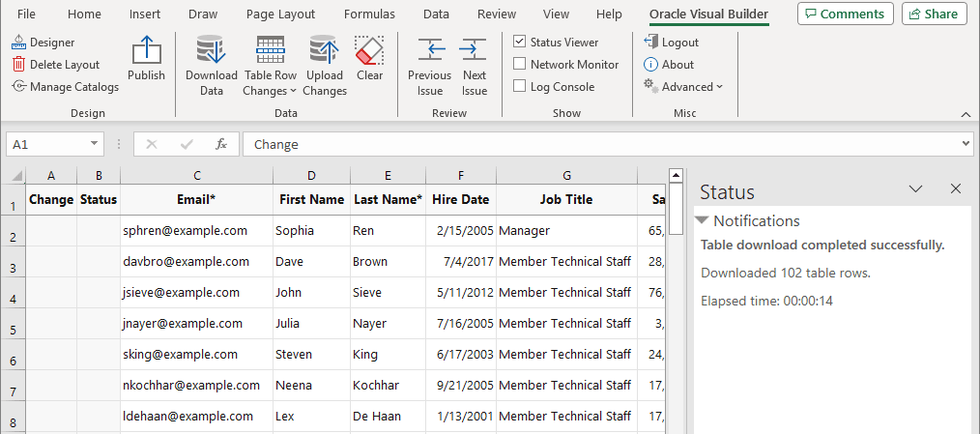Click the Delete Layout icon
The width and height of the screenshot is (980, 434).
coord(18,65)
